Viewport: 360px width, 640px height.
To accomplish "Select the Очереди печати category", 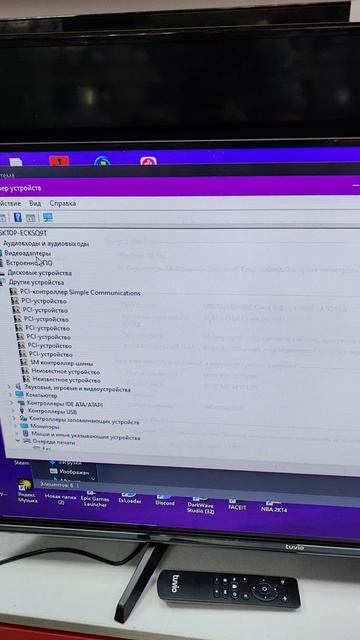I will pyautogui.click(x=54, y=442).
